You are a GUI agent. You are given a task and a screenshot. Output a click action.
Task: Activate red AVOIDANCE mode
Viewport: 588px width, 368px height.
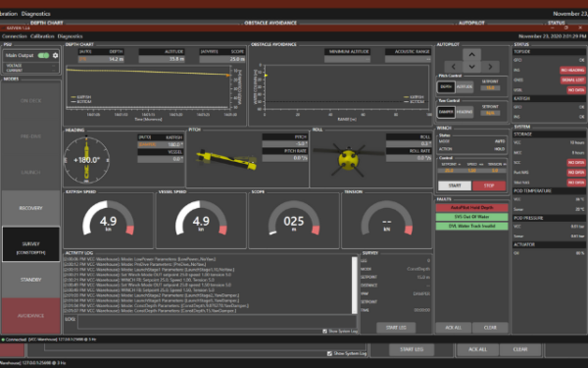(30, 316)
